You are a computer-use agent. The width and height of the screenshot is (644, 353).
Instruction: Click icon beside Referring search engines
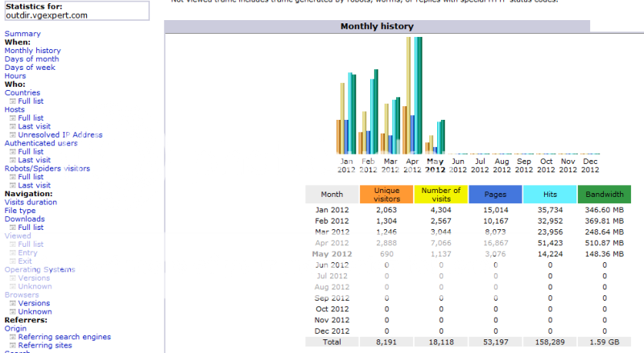[x=13, y=337]
